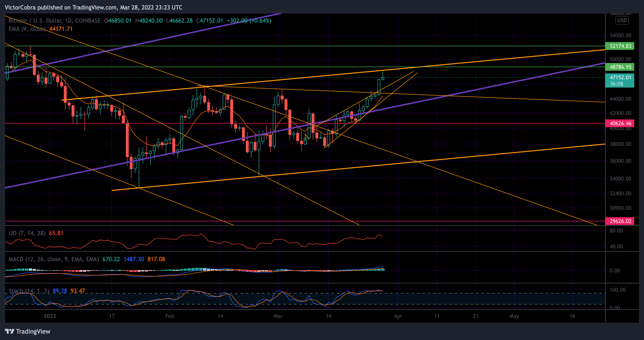Image resolution: width=644 pixels, height=340 pixels.
Task: Click the 21 date axis label
Action: tap(476, 316)
